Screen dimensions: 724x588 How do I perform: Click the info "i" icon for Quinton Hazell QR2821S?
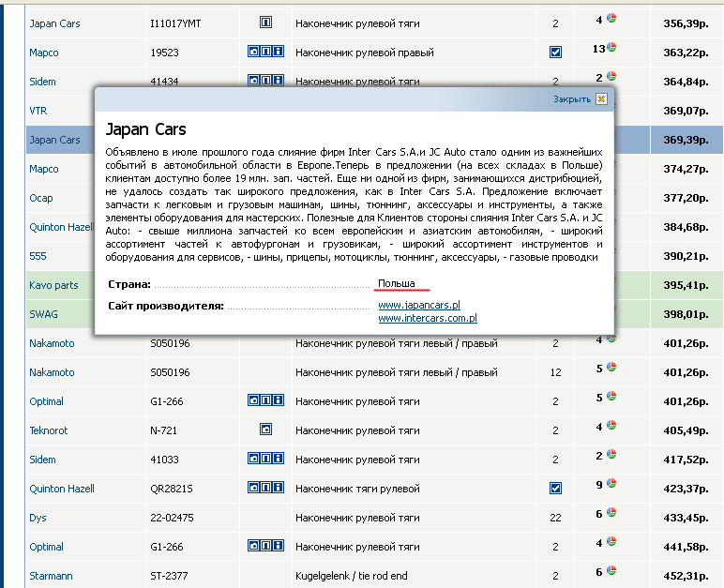(x=279, y=488)
